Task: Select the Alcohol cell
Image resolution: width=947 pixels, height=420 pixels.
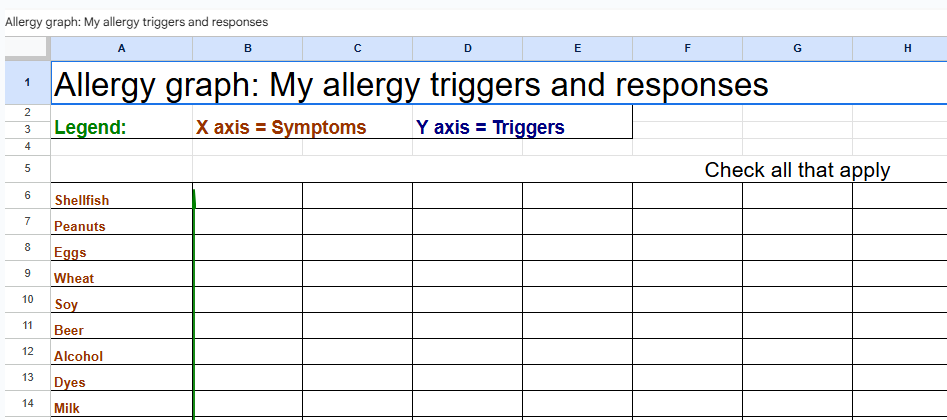Action: click(78, 356)
